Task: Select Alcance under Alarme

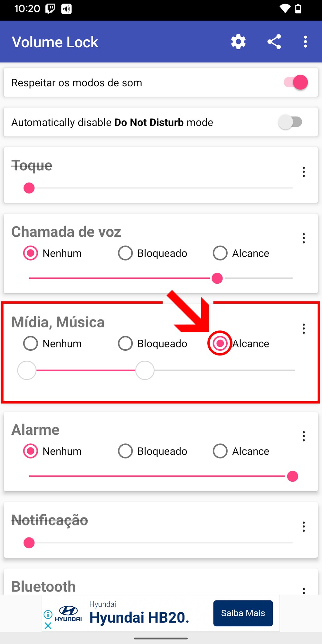Action: click(x=220, y=451)
